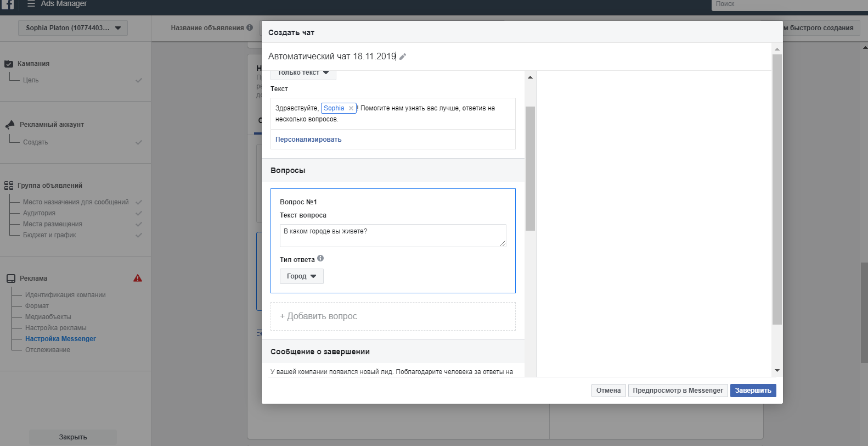Expand the Sophia Platon account selector
Image resolution: width=868 pixels, height=446 pixels.
click(x=73, y=28)
